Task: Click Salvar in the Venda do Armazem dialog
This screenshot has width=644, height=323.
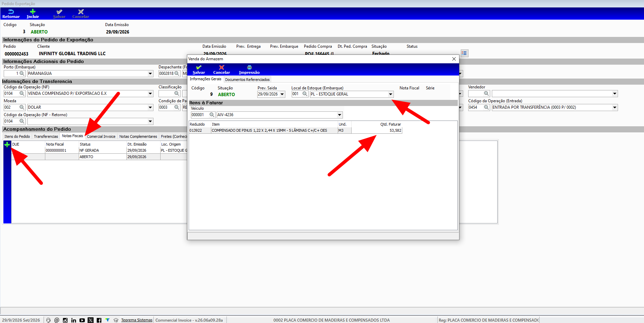Action: tap(199, 70)
